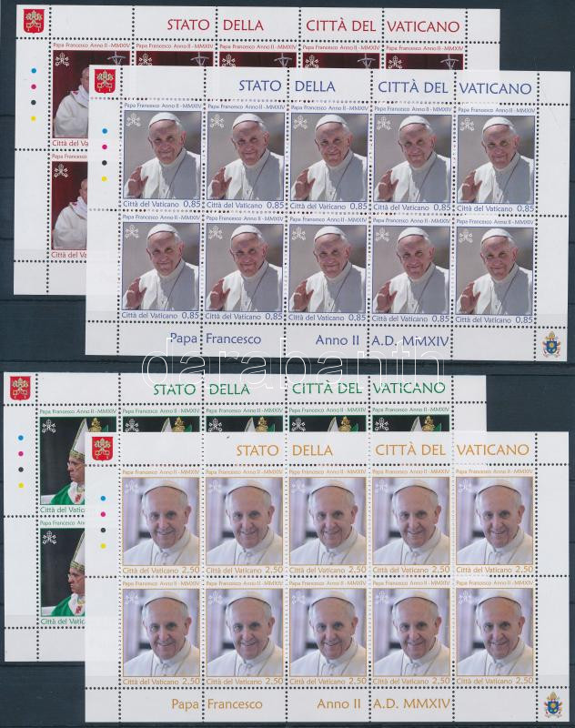Image resolution: width=575 pixels, height=728 pixels.
Task: Select the yellow dot on the blue sheet
Action: 105,178
